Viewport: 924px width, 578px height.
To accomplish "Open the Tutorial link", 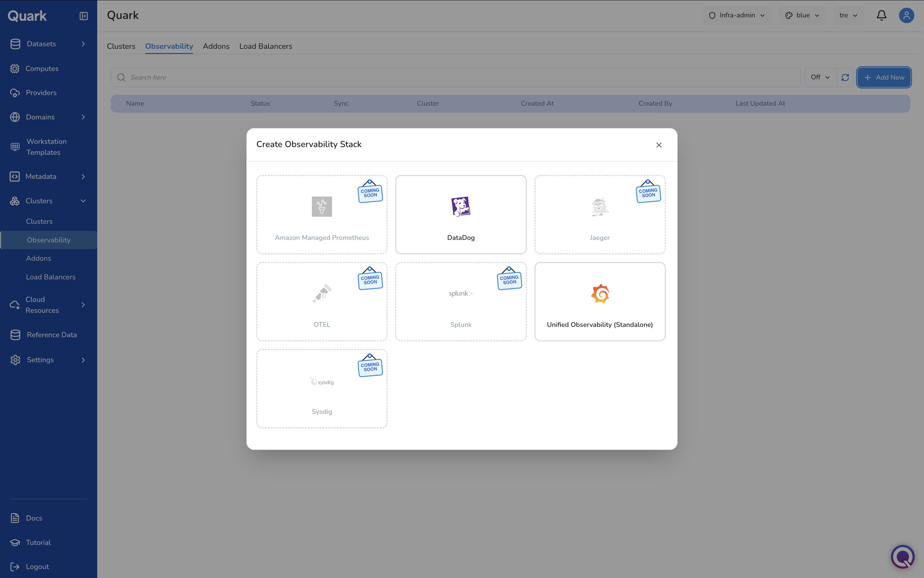I will 38,542.
